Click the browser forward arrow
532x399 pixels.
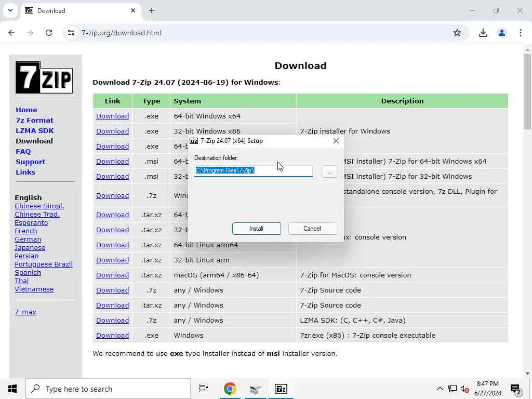30,33
